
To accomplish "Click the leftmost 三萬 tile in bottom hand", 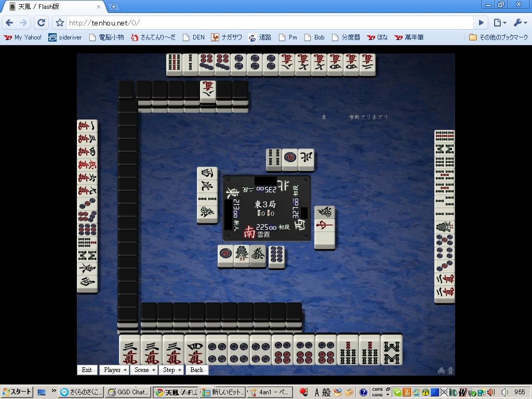I will 130,350.
